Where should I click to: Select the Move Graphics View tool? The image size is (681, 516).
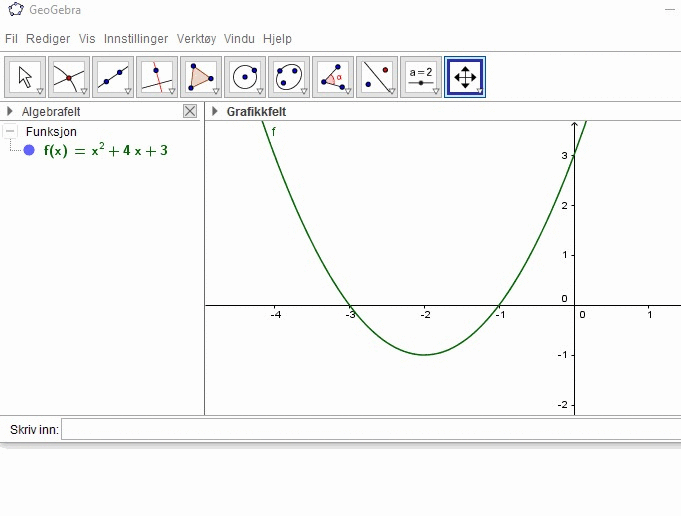[465, 77]
